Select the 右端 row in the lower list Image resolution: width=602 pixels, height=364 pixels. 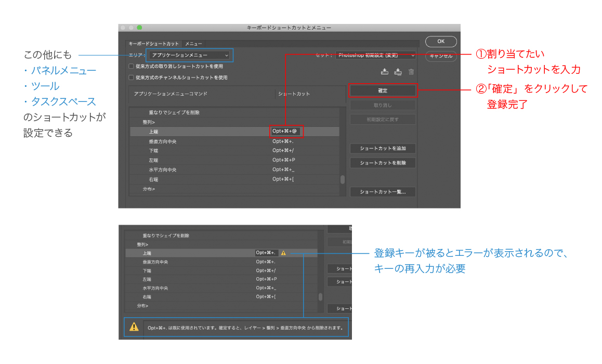point(221,297)
